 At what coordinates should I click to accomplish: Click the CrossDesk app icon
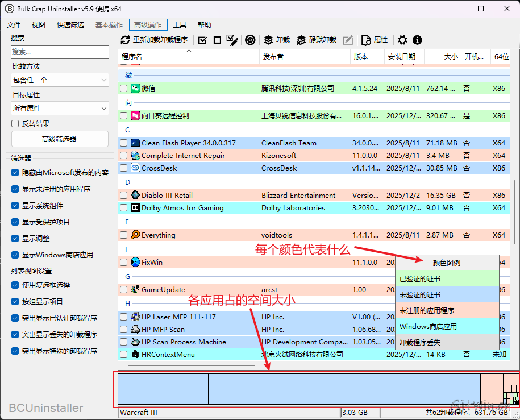(x=135, y=168)
